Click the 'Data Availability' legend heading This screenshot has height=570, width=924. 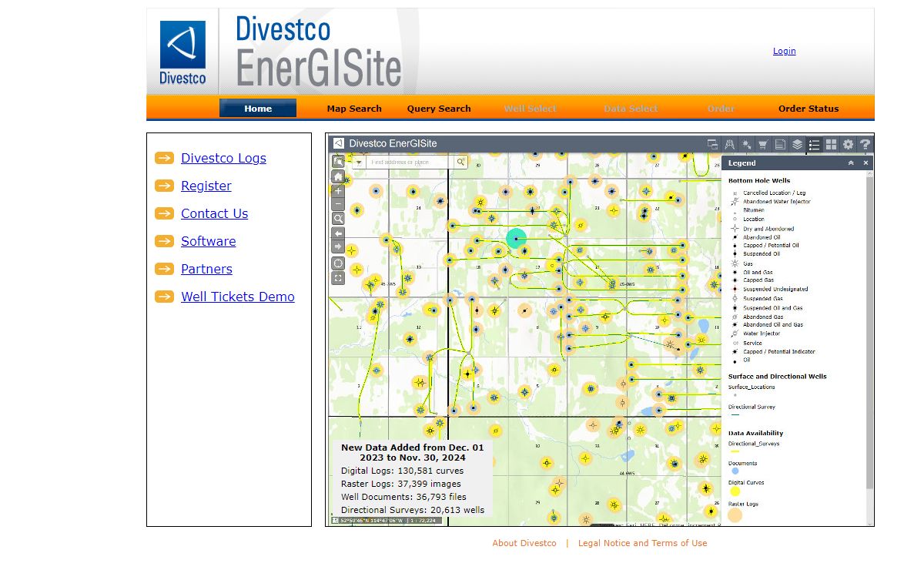pos(755,434)
